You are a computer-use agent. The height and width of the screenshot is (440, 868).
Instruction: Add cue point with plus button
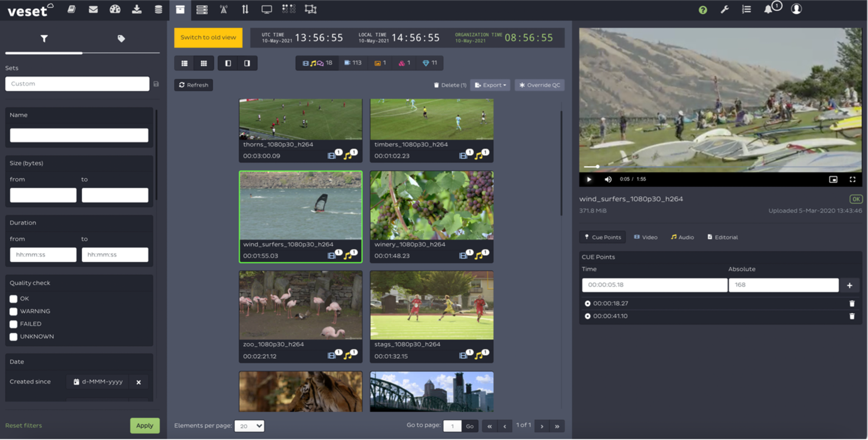(x=849, y=285)
